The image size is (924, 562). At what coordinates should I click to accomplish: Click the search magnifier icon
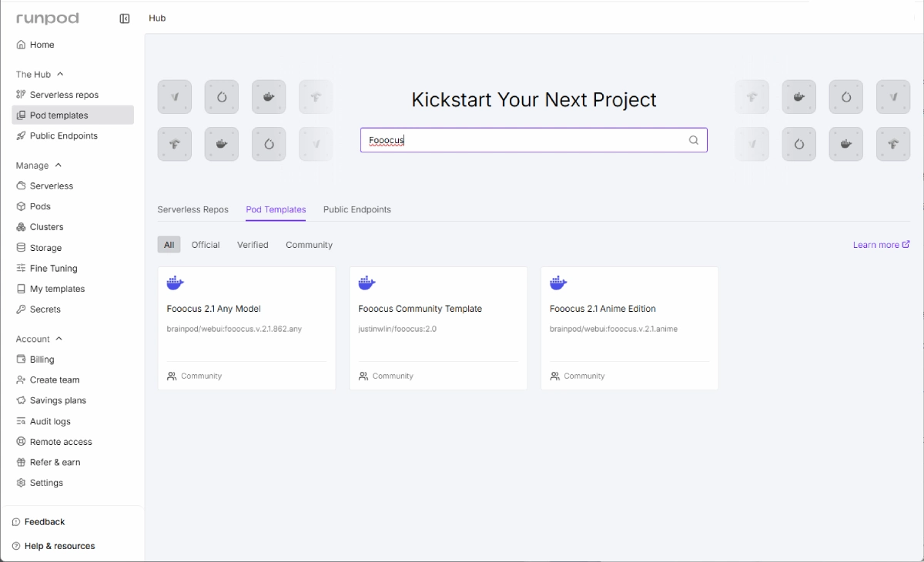point(693,140)
